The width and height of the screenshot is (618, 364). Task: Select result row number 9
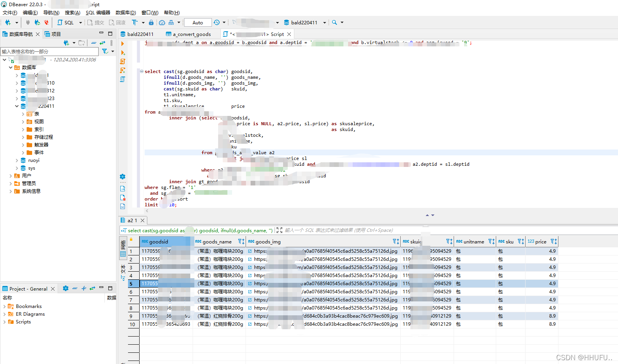(x=131, y=316)
